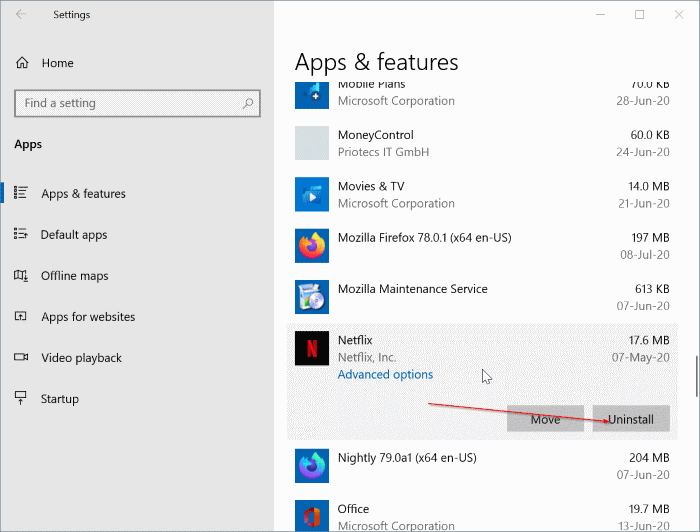Click the Apps & features heading
Screen dimensions: 700x532
point(376,62)
